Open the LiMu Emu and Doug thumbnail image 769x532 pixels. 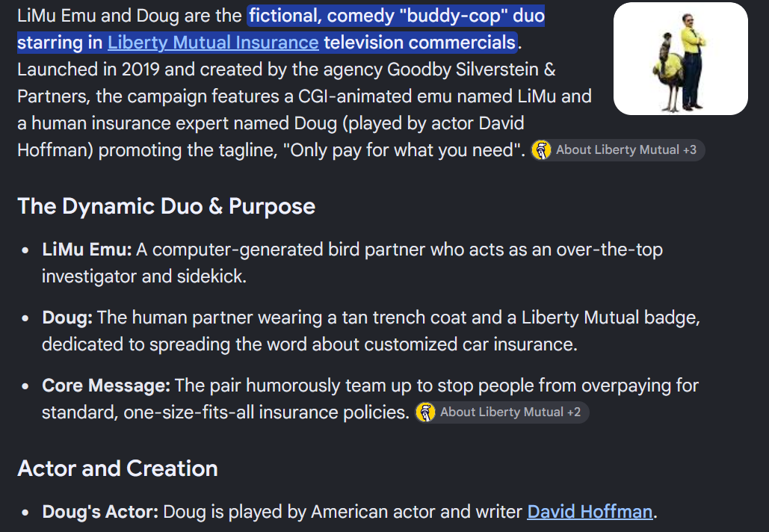[681, 59]
